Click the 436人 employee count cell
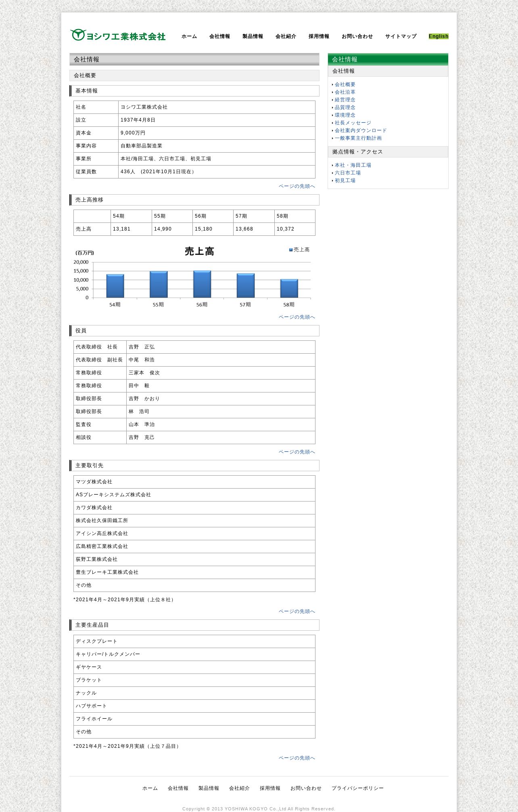This screenshot has width=518, height=812. (x=217, y=172)
